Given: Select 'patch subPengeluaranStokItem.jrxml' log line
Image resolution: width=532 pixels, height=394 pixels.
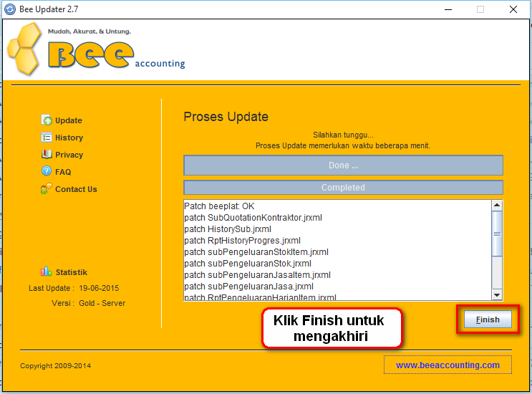Looking at the screenshot, I should 256,252.
